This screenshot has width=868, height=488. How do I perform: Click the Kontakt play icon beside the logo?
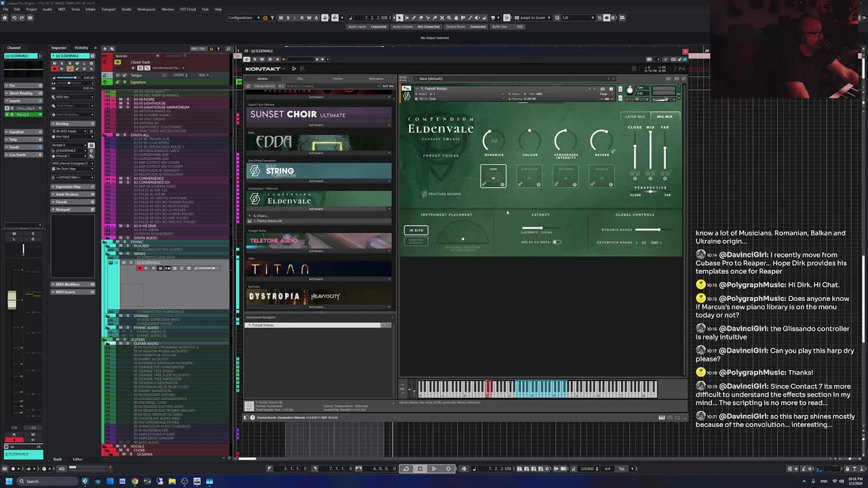click(x=294, y=68)
